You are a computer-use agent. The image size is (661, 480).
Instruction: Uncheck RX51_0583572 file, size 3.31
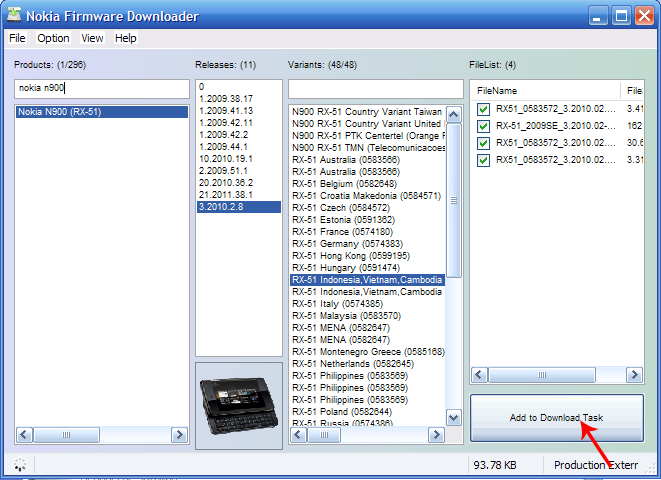pos(483,161)
